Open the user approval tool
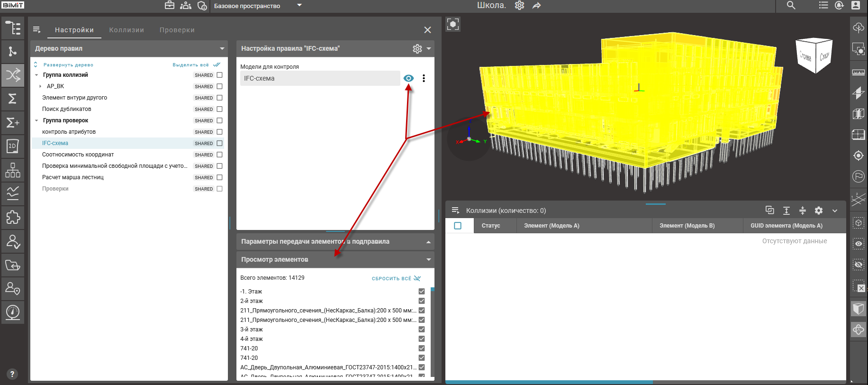 (13, 241)
